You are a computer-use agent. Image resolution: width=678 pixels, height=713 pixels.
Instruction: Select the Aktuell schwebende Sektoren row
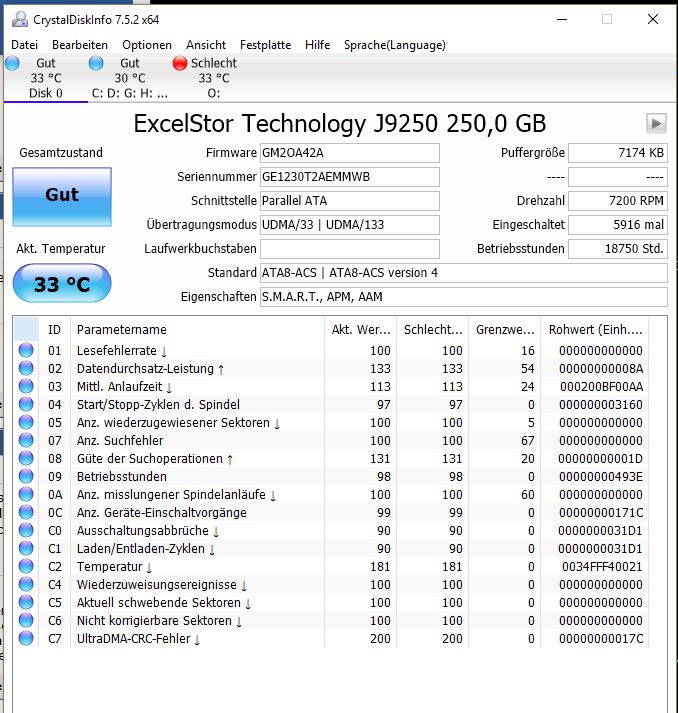pos(332,602)
